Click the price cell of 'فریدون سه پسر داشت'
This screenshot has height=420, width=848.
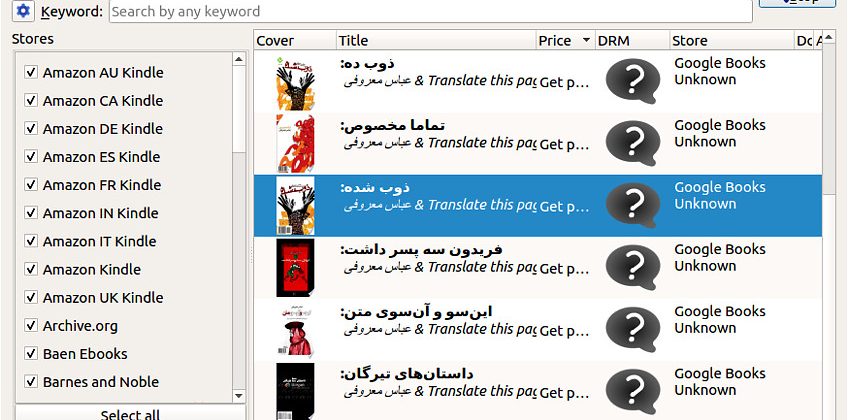click(x=565, y=268)
